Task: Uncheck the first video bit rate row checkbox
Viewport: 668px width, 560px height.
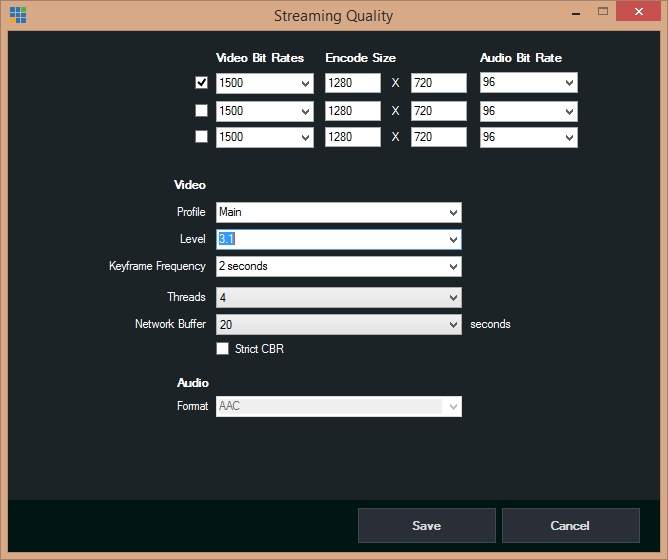Action: click(x=201, y=83)
